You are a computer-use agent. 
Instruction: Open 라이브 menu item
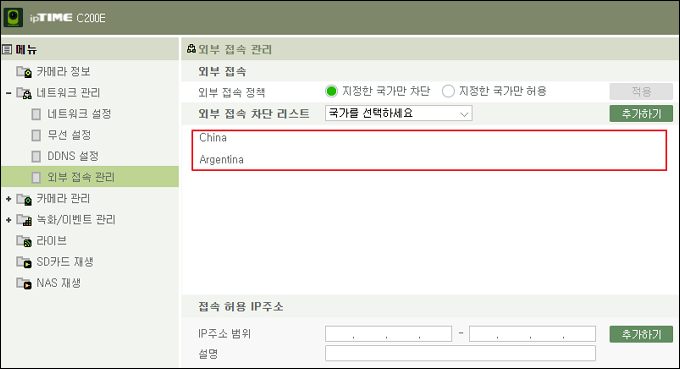point(52,241)
